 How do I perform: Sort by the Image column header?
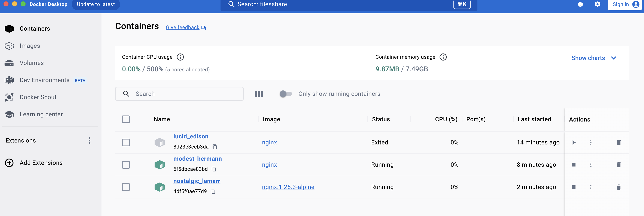pos(271,119)
